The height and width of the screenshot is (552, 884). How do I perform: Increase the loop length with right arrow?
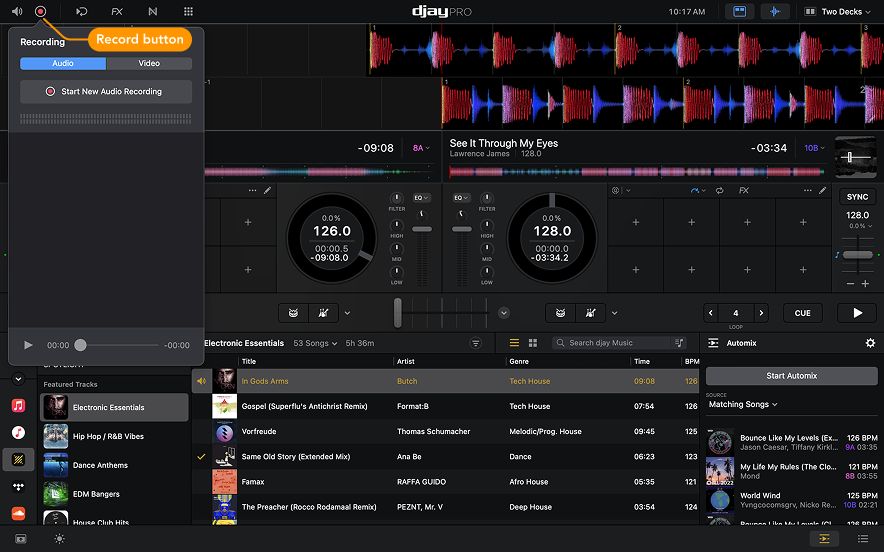pyautogui.click(x=761, y=313)
